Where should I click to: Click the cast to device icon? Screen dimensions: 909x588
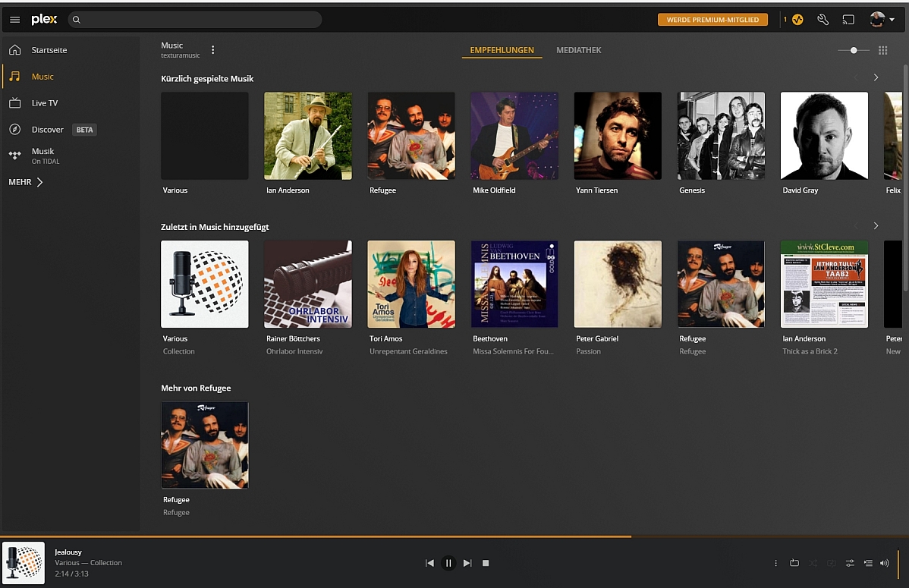(x=848, y=20)
